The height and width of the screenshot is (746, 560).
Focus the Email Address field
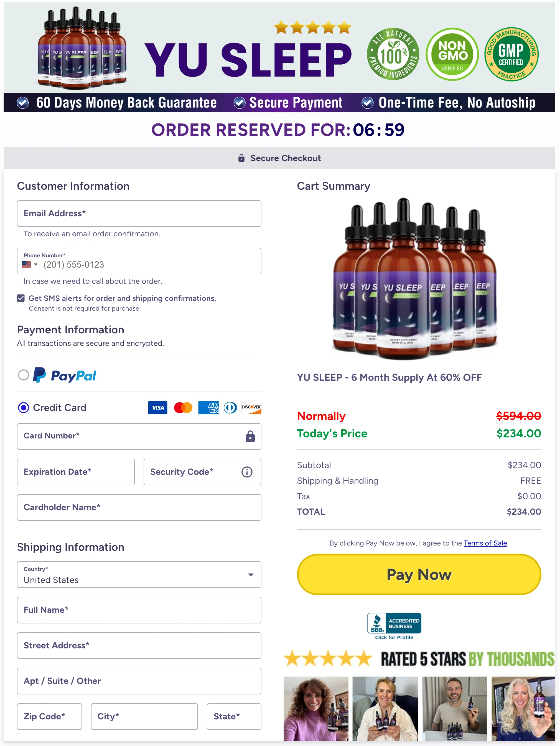139,214
